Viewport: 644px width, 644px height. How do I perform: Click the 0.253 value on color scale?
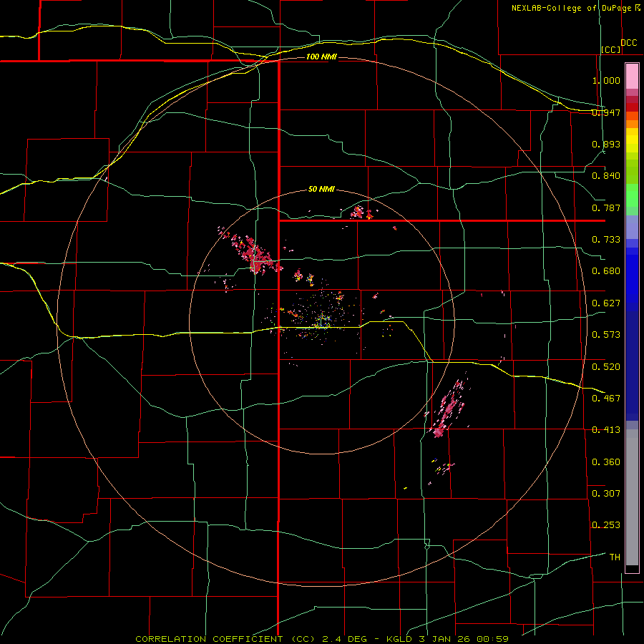(606, 525)
